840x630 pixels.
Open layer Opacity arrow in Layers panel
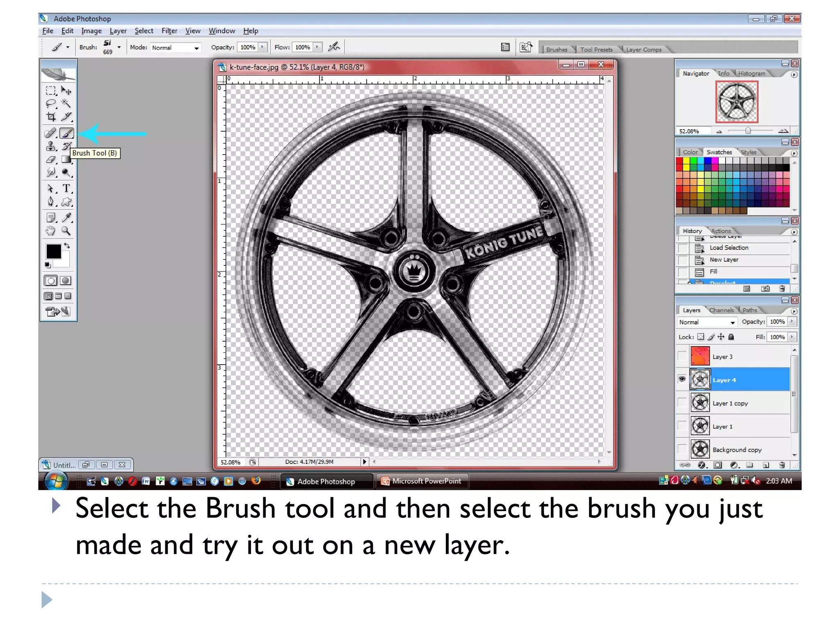[792, 322]
